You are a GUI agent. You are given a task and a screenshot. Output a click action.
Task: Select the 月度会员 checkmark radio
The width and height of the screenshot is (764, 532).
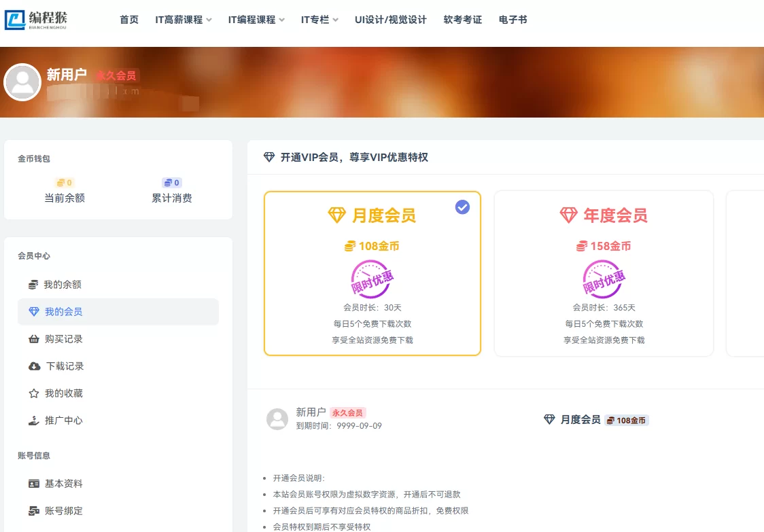pyautogui.click(x=462, y=207)
